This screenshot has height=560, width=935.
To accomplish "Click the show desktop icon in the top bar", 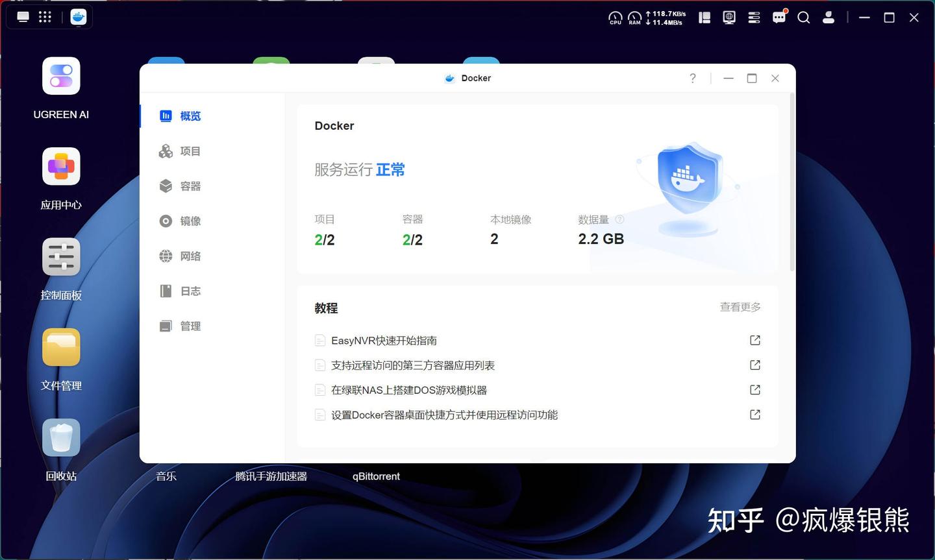I will coord(23,17).
